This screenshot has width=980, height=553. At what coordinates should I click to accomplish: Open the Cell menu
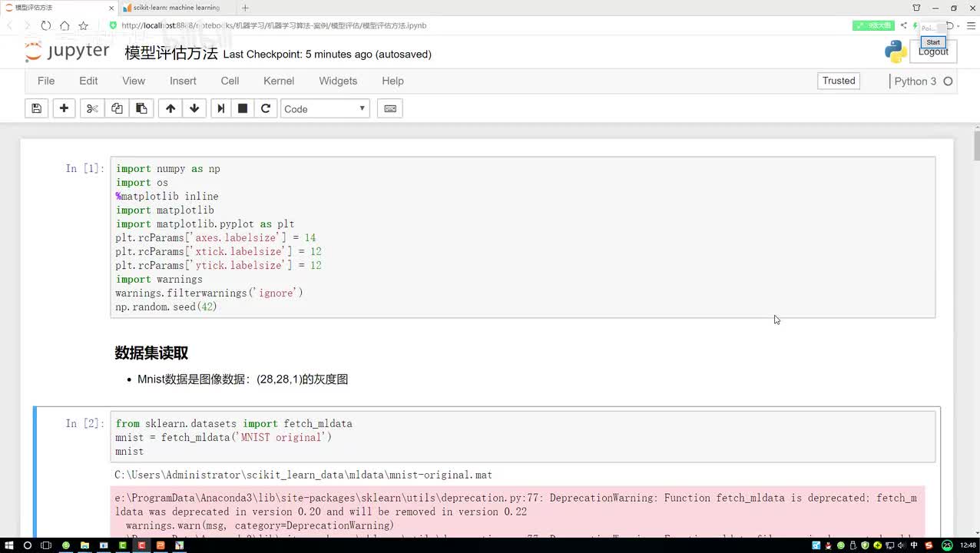coord(230,81)
